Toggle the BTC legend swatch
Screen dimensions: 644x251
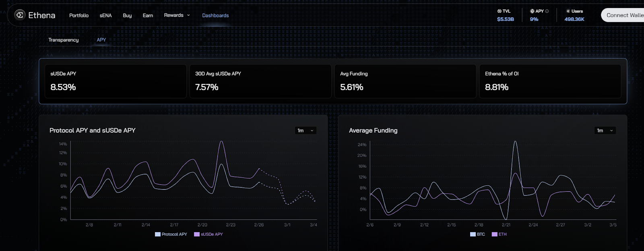(473, 234)
